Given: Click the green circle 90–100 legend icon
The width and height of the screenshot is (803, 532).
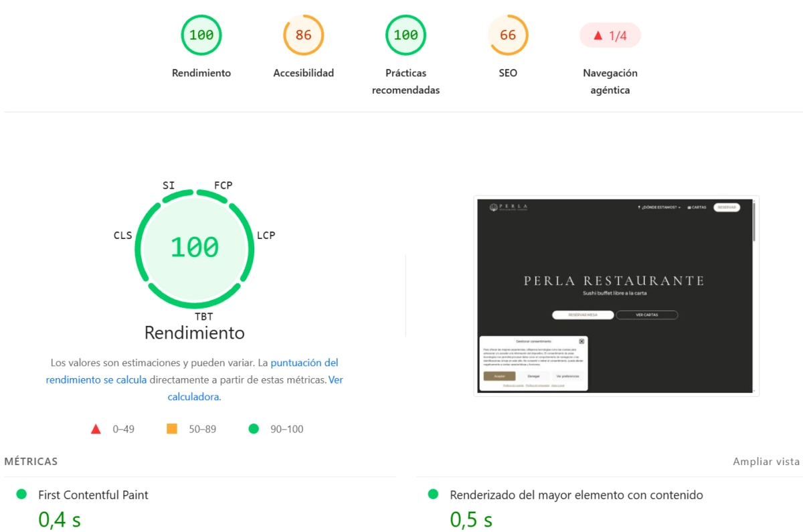Looking at the screenshot, I should click(254, 428).
